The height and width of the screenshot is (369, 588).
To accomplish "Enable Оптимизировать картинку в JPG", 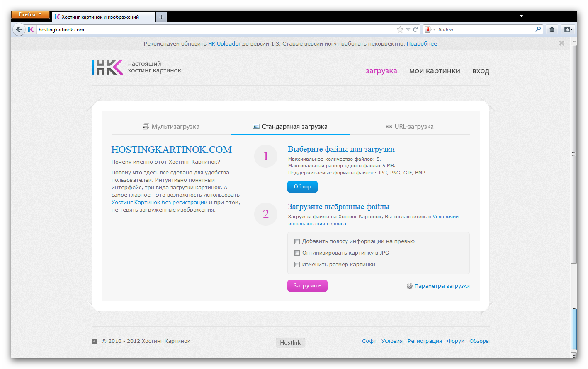I will [297, 253].
